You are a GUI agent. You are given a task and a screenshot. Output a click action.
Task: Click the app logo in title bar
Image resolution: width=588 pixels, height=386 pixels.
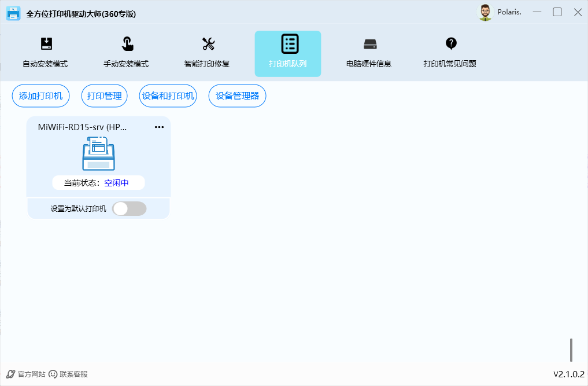coord(13,13)
